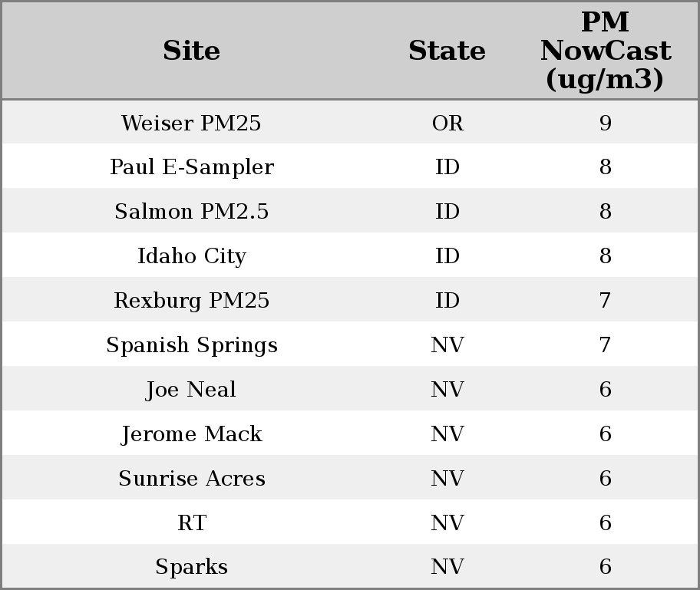This screenshot has height=590, width=700.
Task: Click the Sunrise Acres site name
Action: click(191, 479)
